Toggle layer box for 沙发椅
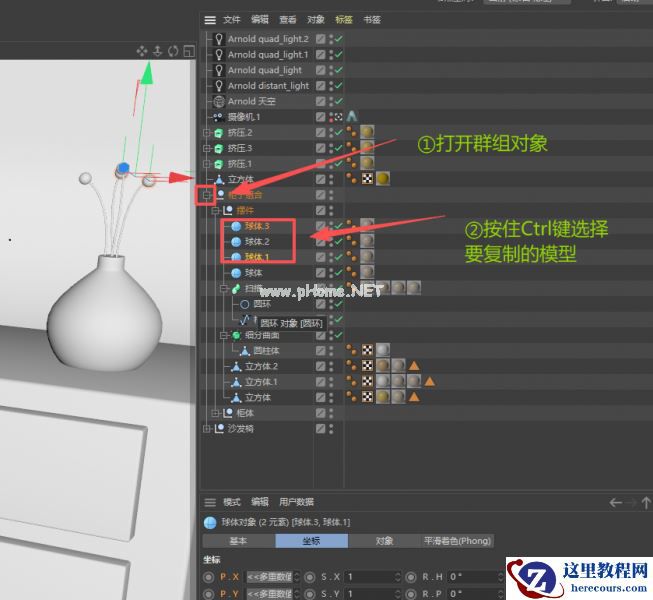Screen dimensions: 653x600 (x=320, y=428)
